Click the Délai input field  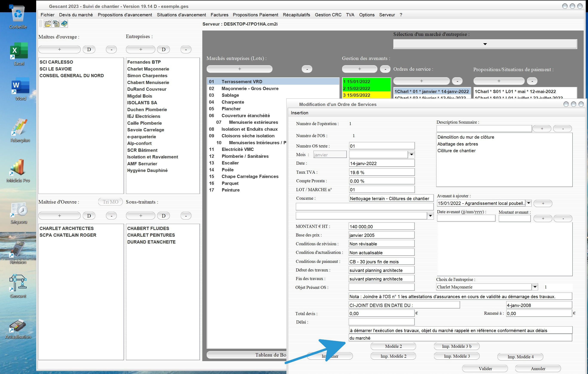click(381, 322)
